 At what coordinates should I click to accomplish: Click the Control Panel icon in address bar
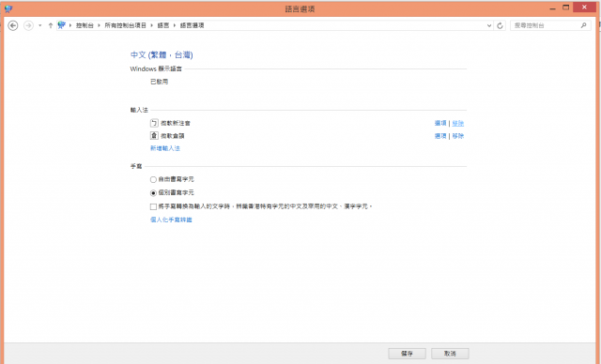(61, 25)
